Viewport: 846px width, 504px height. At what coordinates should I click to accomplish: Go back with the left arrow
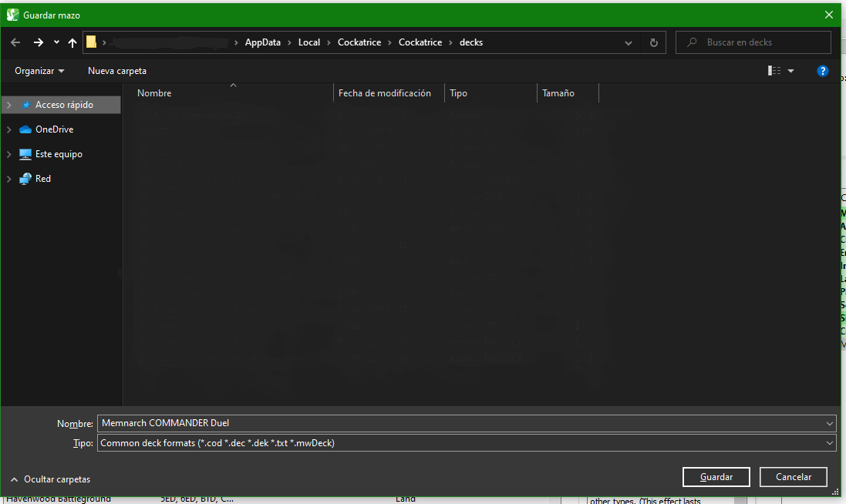point(15,42)
